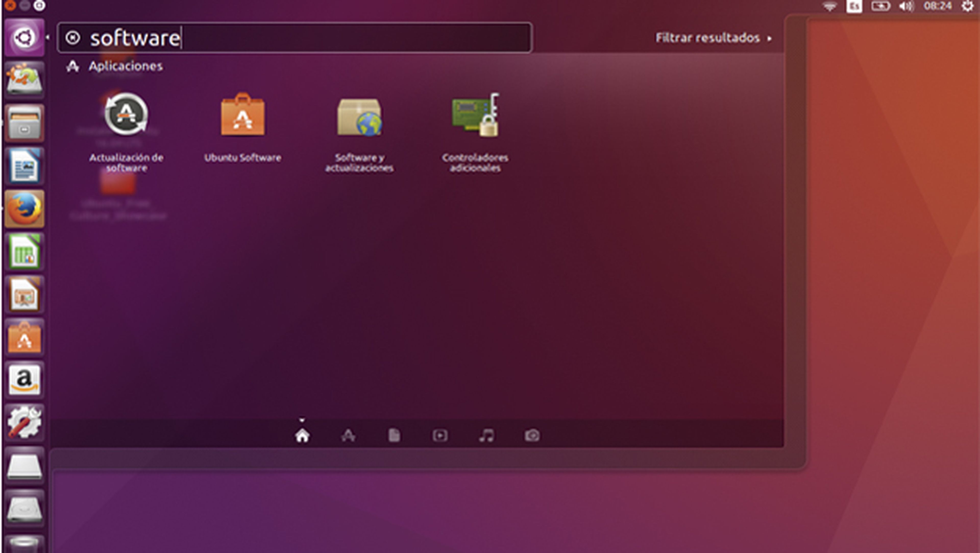Screen dimensions: 980x553
Task: Open Controladores adicionales
Action: tap(475, 132)
